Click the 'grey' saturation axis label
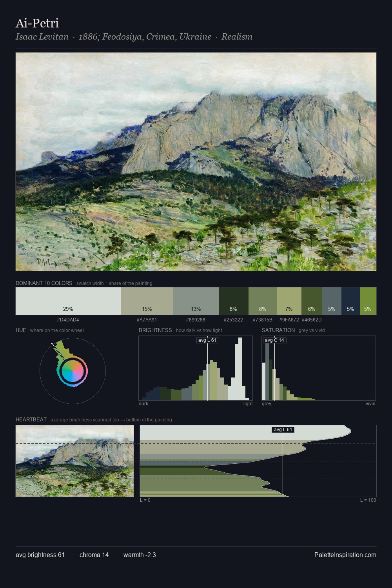Screen dimensions: 392x588 click(x=267, y=404)
